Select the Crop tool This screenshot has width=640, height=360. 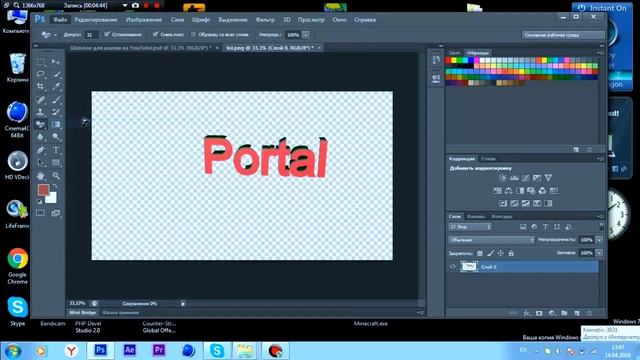pos(40,86)
